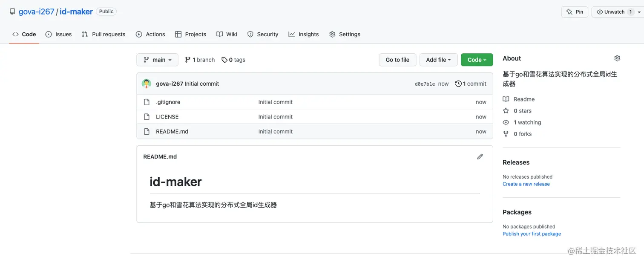Open repository Settings tab

coord(345,34)
